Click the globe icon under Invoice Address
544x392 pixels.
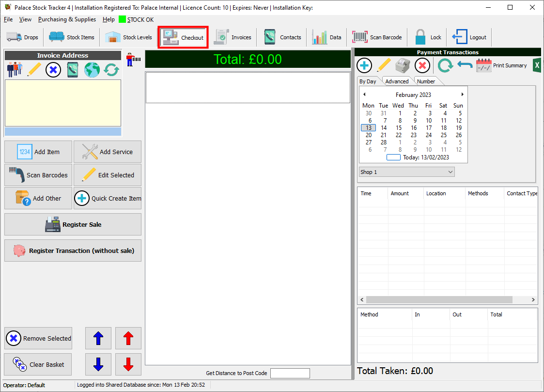tap(92, 70)
